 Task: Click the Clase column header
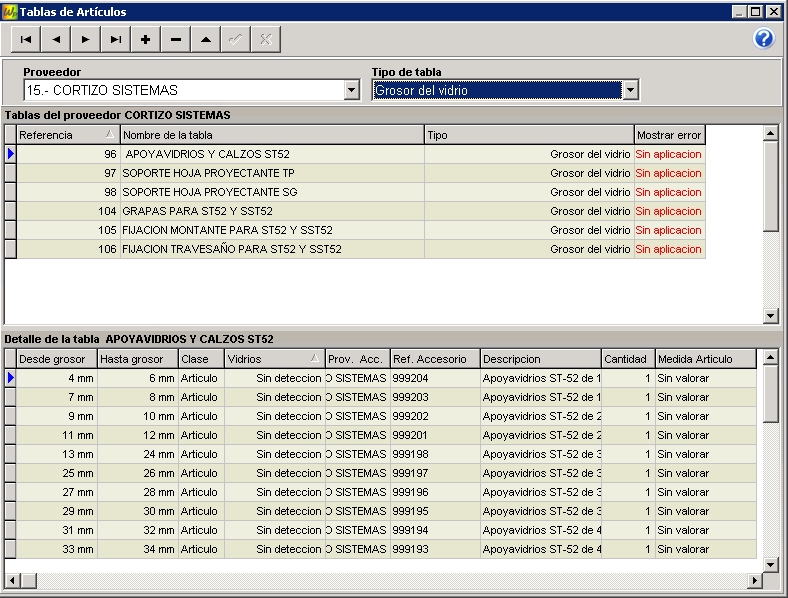(201, 359)
